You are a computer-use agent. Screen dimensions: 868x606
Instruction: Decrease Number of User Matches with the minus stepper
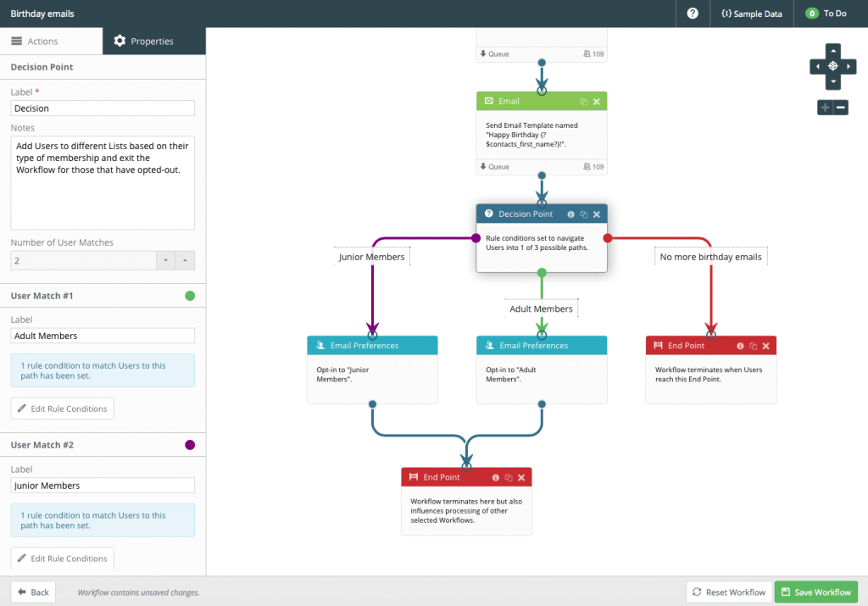(x=164, y=261)
